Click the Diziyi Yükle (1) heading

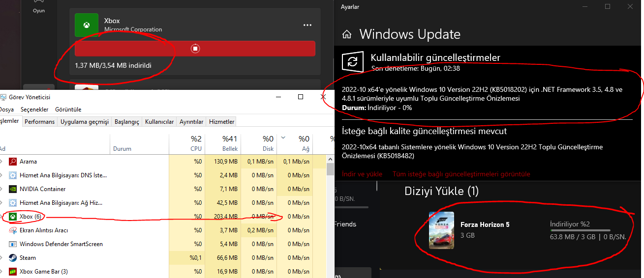(x=441, y=191)
